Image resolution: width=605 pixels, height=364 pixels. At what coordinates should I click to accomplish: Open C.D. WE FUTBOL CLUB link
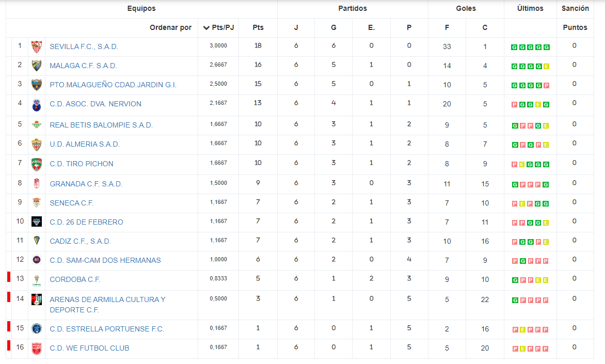(89, 348)
